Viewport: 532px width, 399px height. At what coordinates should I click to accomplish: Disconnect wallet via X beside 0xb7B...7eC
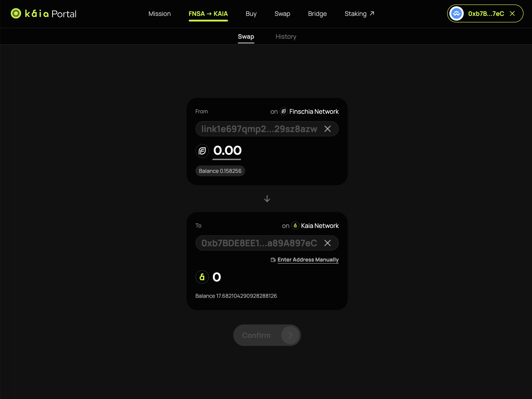[x=512, y=14]
